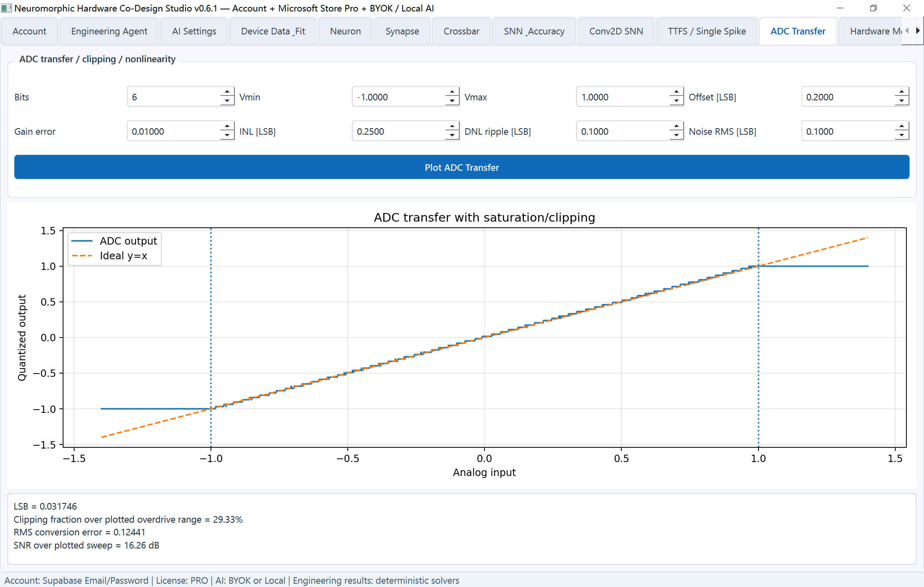Select the Device Data Fit tab

(273, 31)
